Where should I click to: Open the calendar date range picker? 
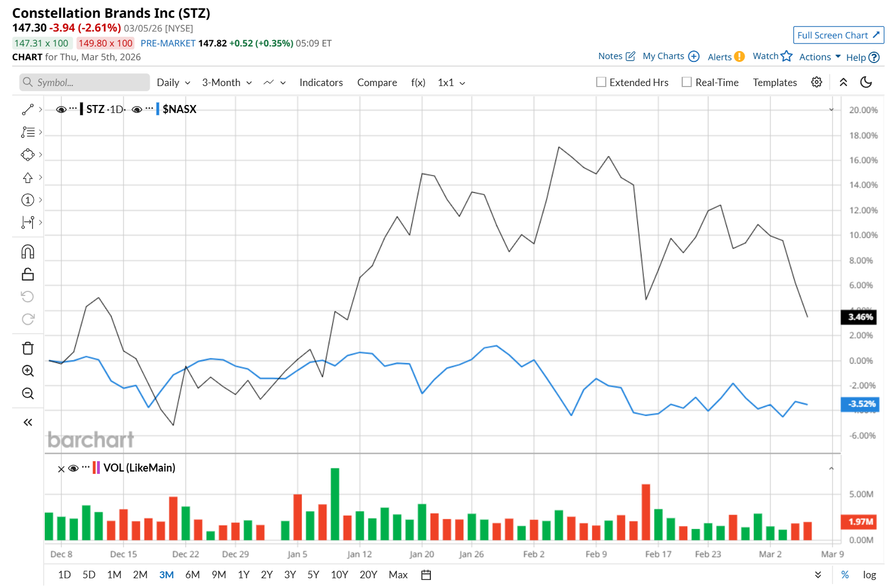pos(426,575)
